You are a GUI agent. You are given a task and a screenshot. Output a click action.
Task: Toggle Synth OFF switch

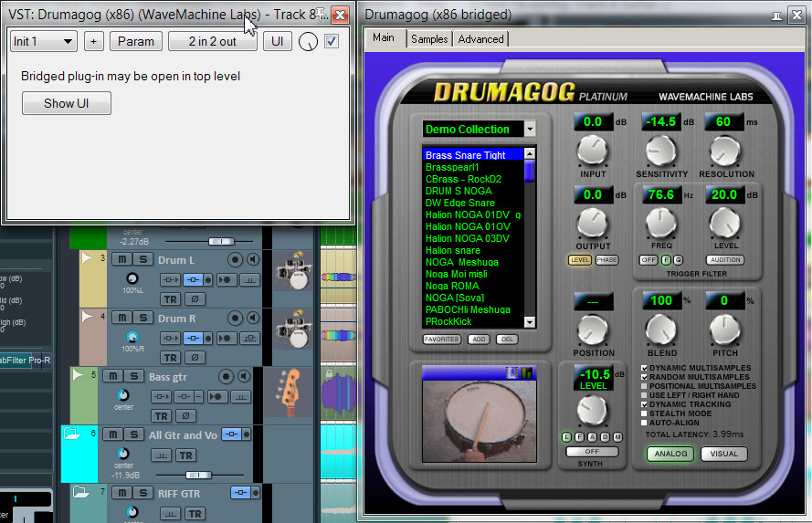click(592, 452)
